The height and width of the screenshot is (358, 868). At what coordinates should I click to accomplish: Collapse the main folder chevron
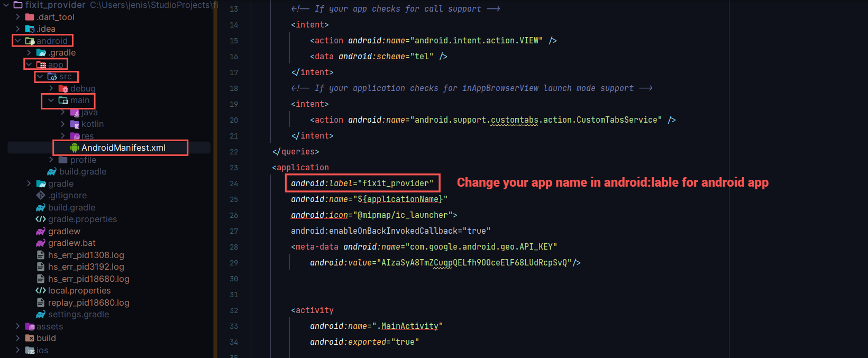tap(51, 100)
